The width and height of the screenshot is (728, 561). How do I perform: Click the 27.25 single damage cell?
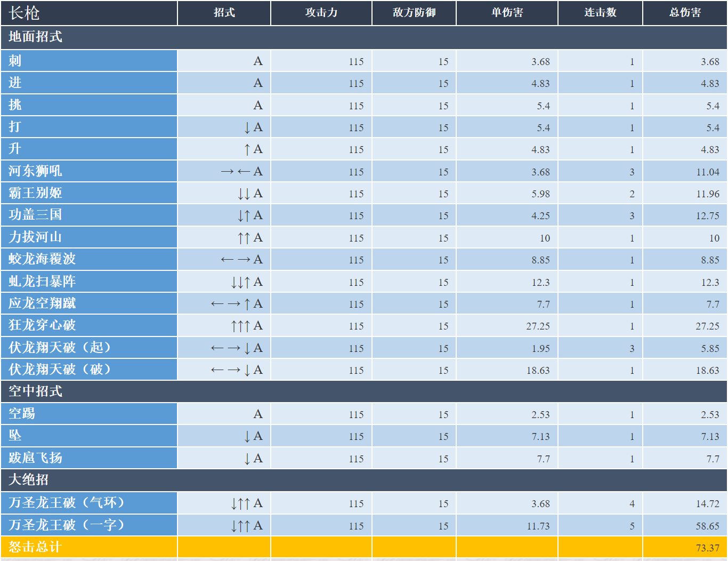[x=507, y=326]
